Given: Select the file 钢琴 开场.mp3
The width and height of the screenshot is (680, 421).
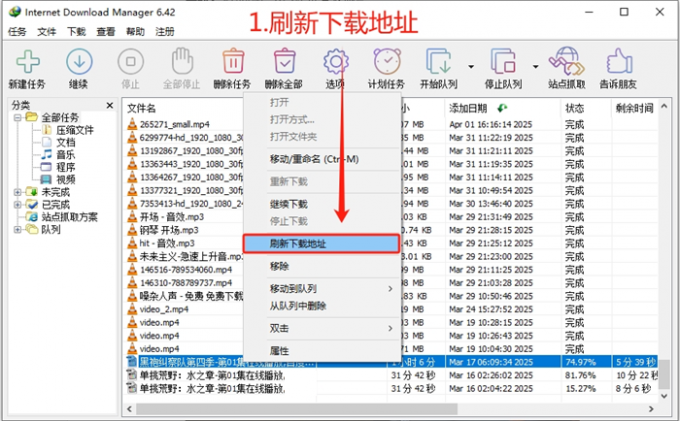Looking at the screenshot, I should point(169,230).
